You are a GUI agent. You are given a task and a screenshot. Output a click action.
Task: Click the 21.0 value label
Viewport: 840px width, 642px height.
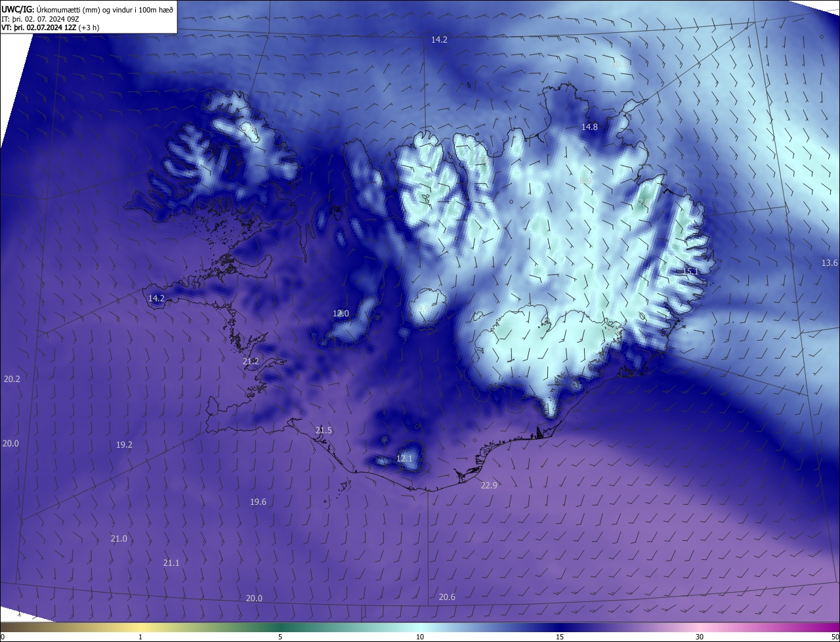[x=119, y=539]
